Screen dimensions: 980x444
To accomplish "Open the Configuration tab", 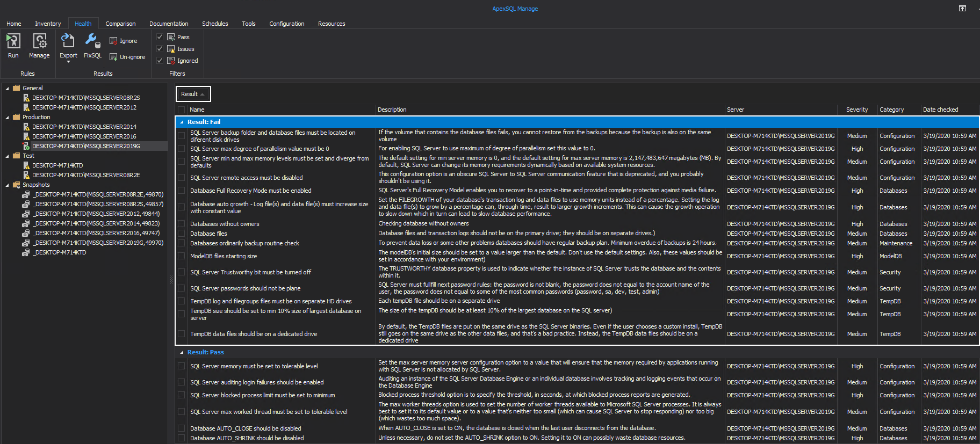I will click(x=286, y=24).
